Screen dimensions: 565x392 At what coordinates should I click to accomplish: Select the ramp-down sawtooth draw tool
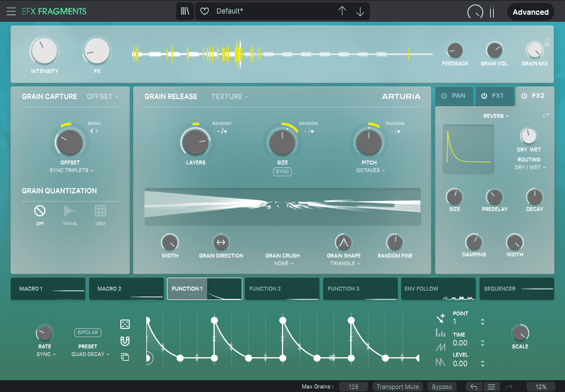[x=441, y=361]
